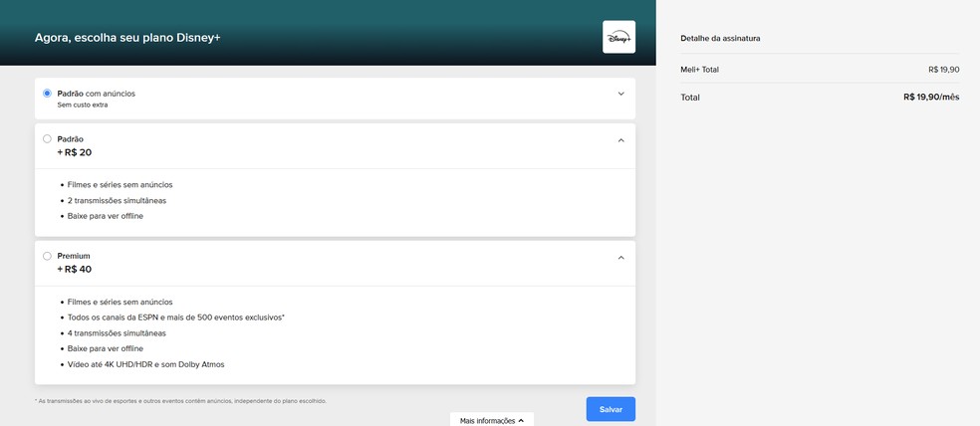
Task: Click the 'Sem custo extra' text
Action: click(x=83, y=105)
